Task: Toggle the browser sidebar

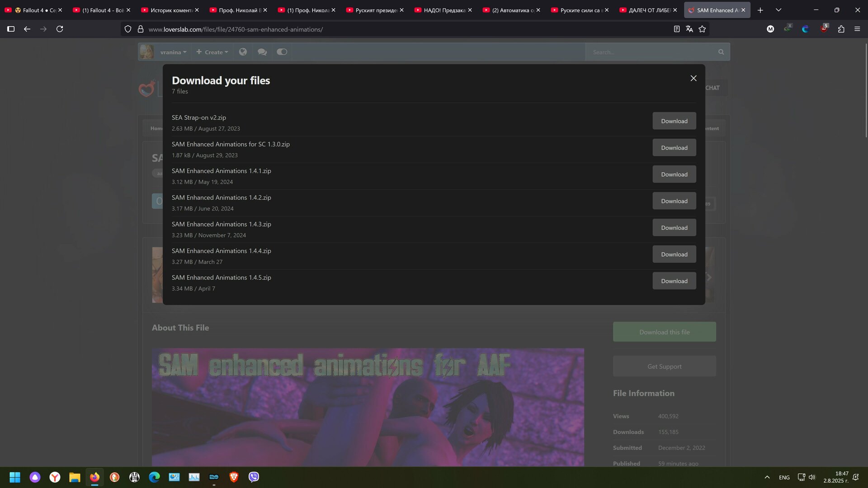Action: pos(11,29)
